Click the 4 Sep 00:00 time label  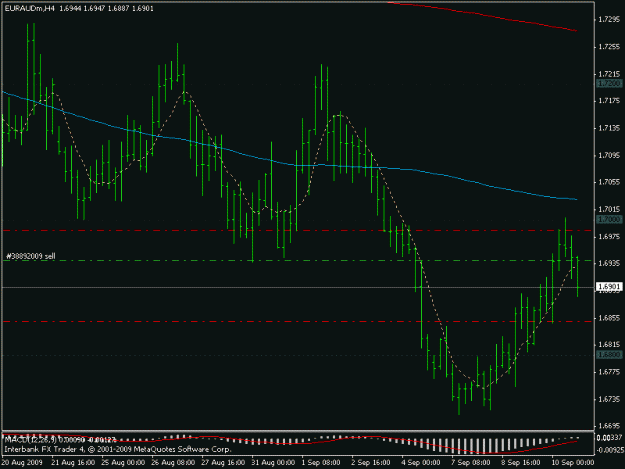pos(421,463)
